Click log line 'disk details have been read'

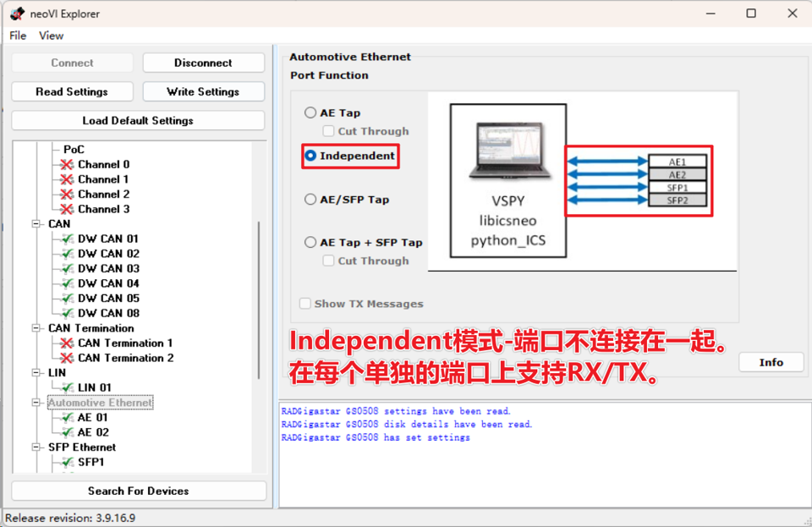(x=407, y=425)
